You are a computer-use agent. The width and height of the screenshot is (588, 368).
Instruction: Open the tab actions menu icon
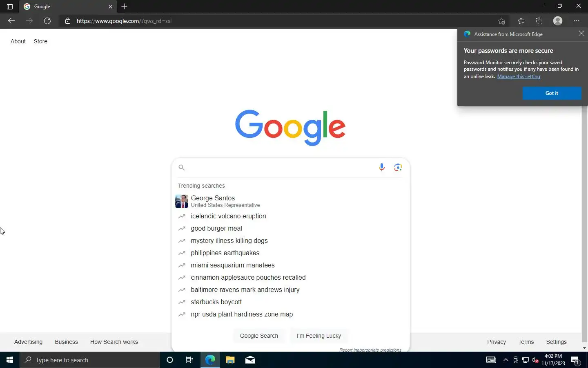[10, 7]
